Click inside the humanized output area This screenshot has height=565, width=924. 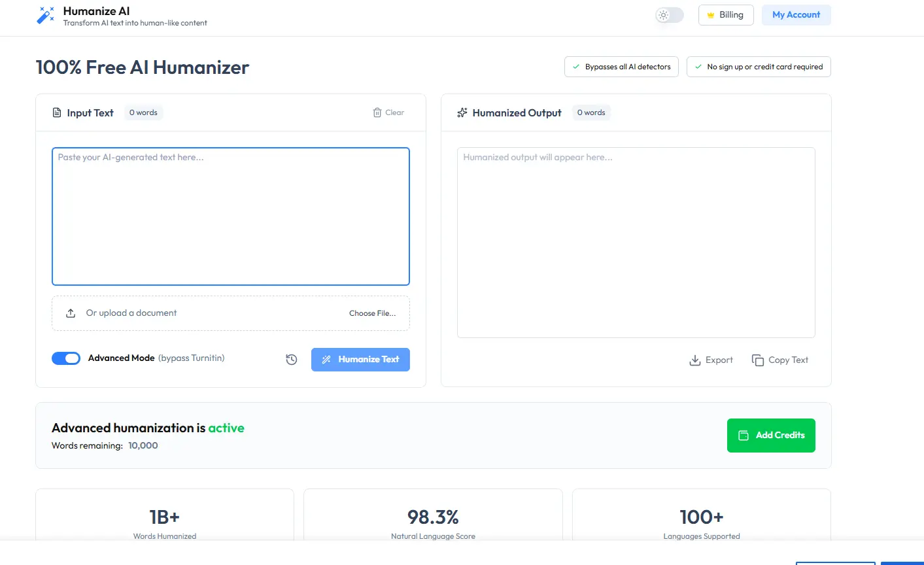point(636,243)
